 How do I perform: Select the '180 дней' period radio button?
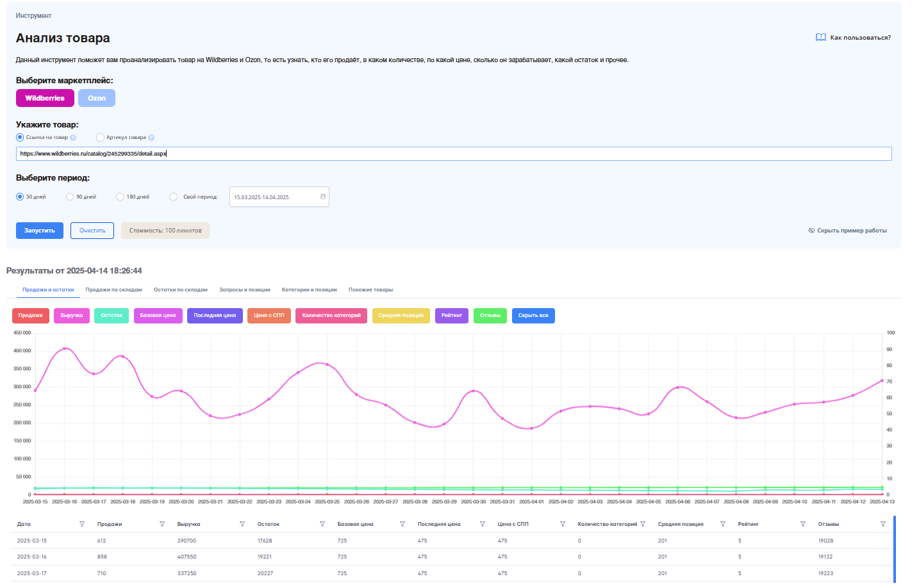coord(120,197)
